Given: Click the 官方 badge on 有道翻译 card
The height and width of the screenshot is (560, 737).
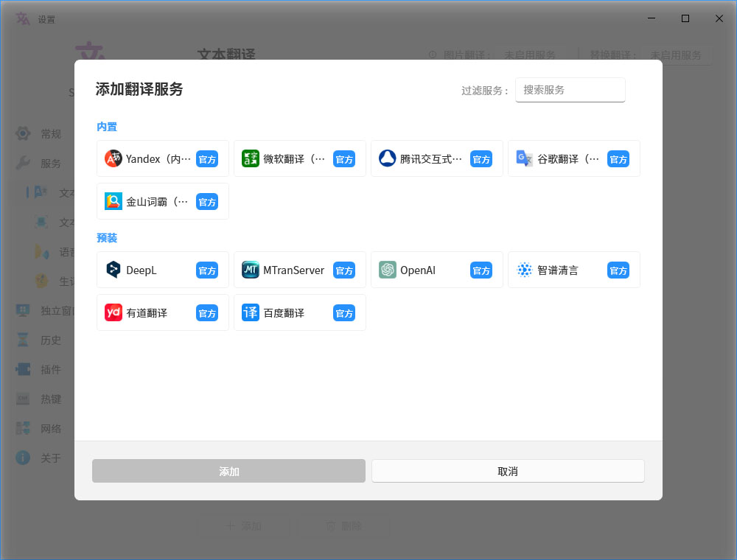Looking at the screenshot, I should point(207,313).
